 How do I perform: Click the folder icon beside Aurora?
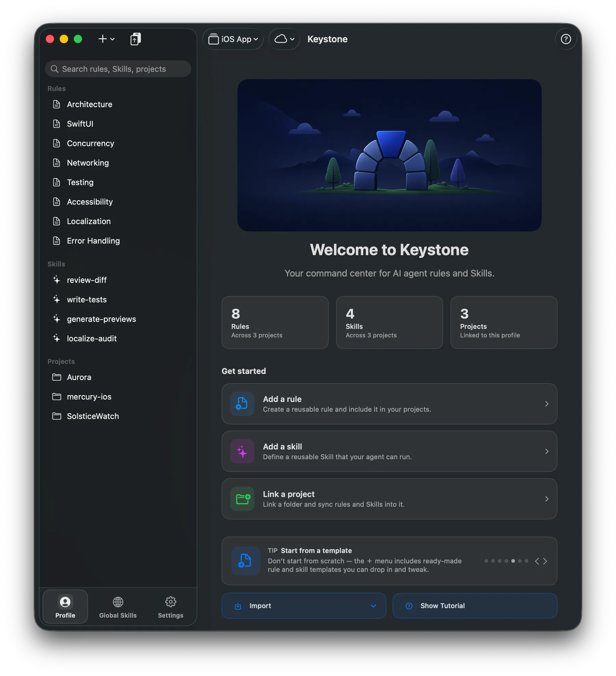tap(56, 377)
